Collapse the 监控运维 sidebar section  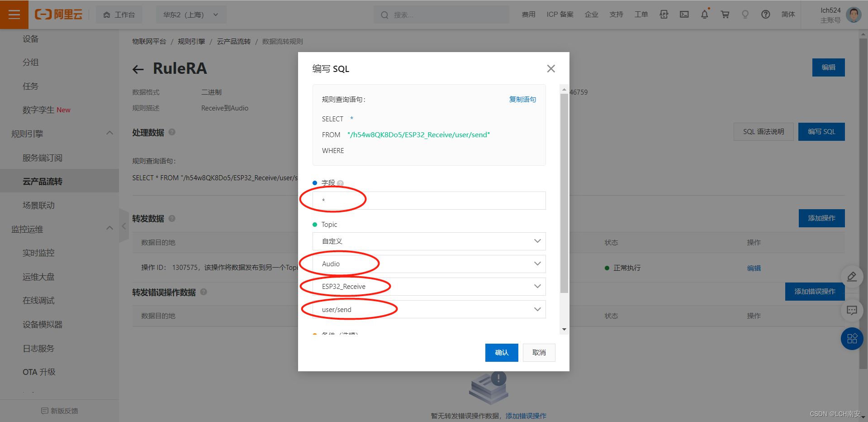click(x=109, y=228)
